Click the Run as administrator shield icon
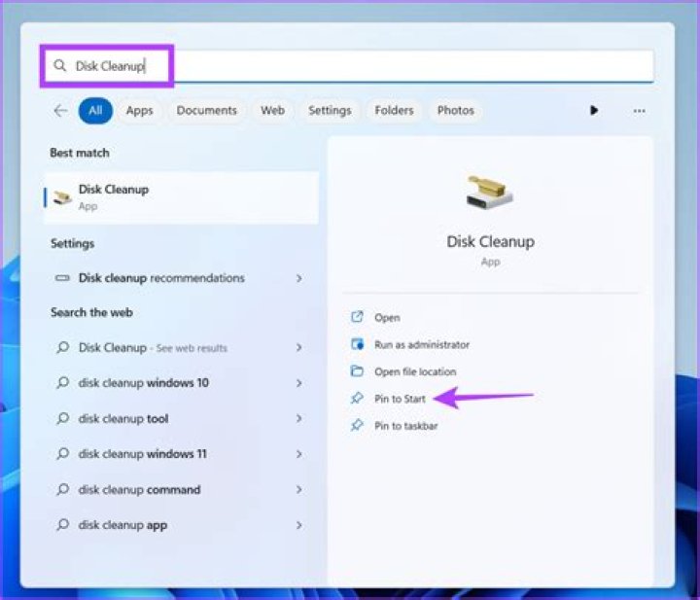Screen dimensions: 700x600 pos(357,343)
